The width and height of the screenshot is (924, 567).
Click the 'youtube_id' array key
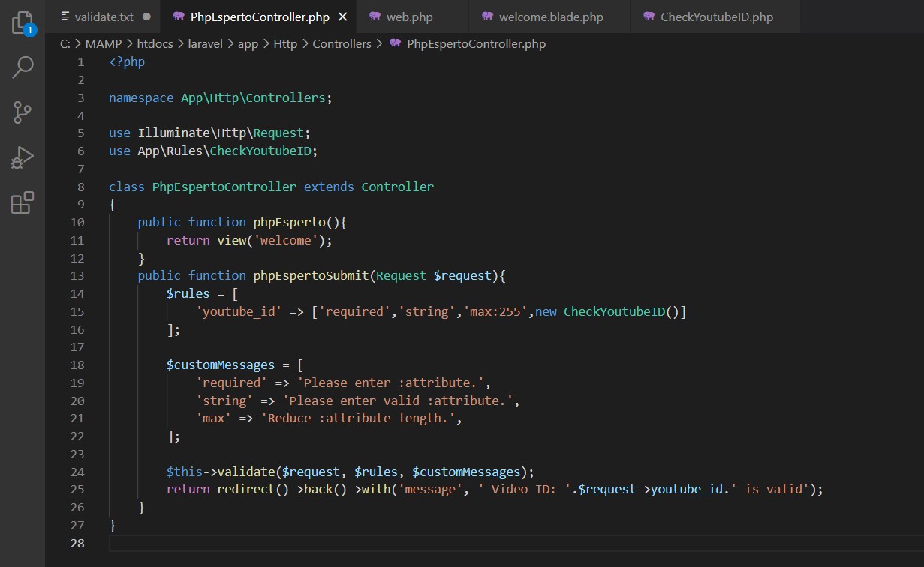[x=239, y=311]
